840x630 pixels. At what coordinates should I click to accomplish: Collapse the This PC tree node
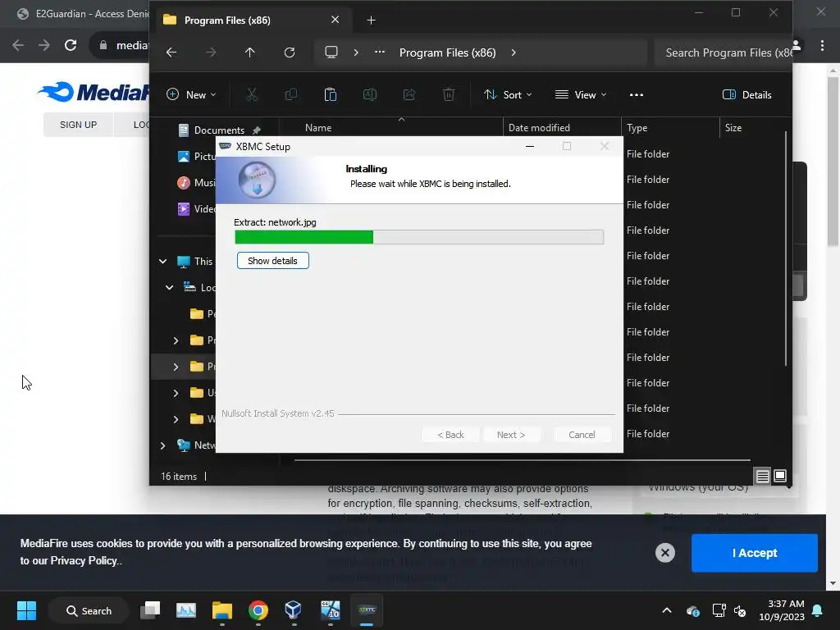coord(163,262)
